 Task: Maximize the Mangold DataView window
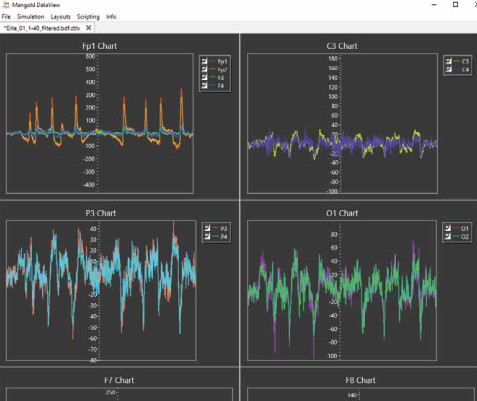455,5
